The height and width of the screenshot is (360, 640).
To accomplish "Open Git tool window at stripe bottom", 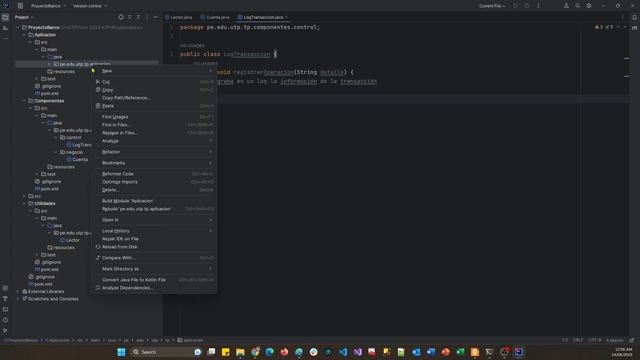I will (5, 331).
